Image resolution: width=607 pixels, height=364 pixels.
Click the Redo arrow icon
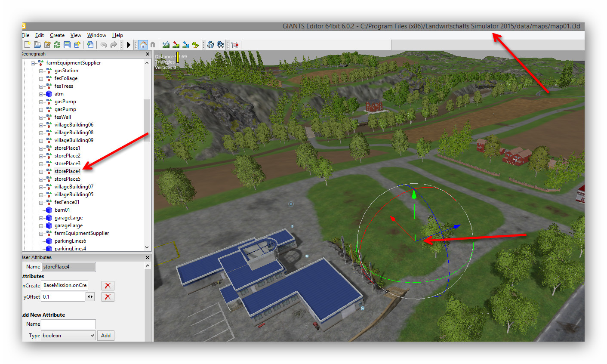(x=114, y=45)
